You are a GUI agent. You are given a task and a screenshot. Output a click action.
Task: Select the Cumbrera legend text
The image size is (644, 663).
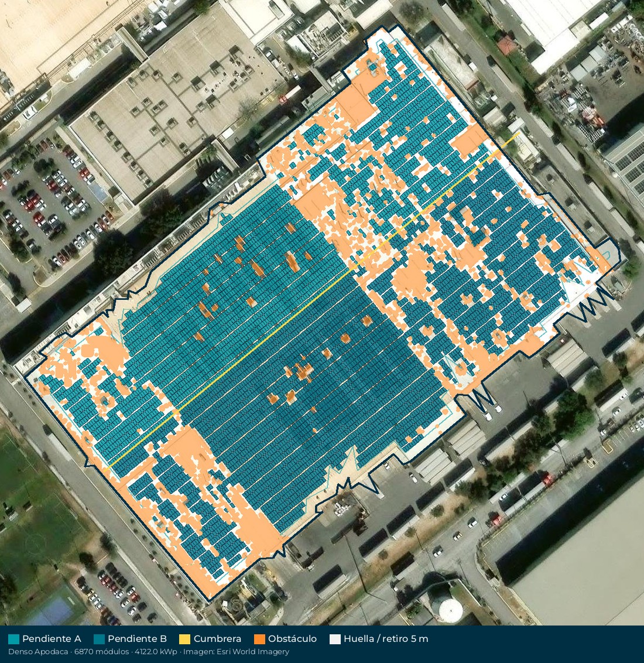click(217, 639)
